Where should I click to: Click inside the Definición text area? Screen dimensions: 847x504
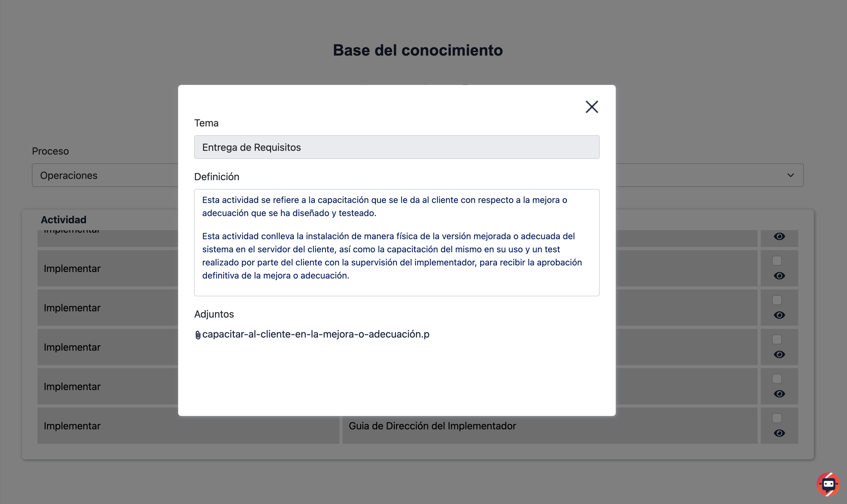[397, 243]
